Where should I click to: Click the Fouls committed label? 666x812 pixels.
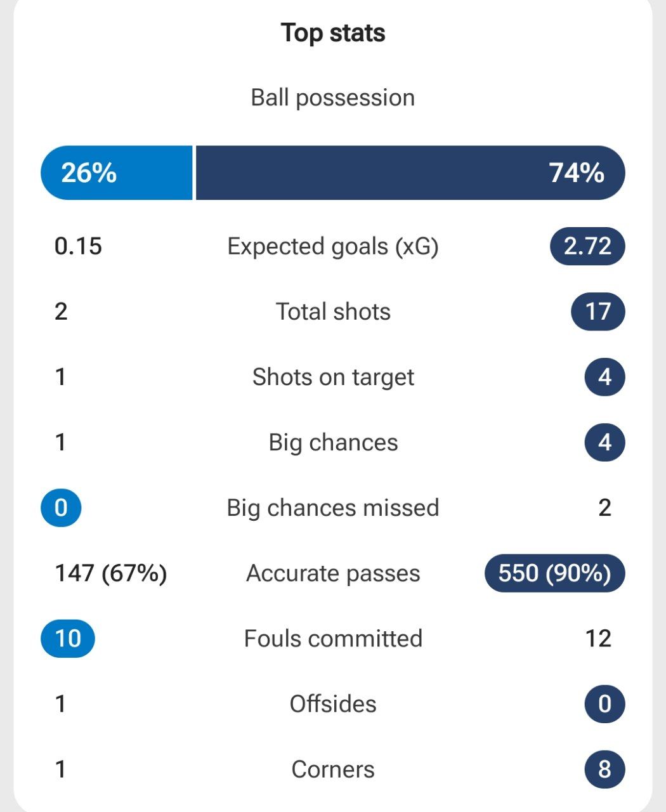(x=333, y=638)
